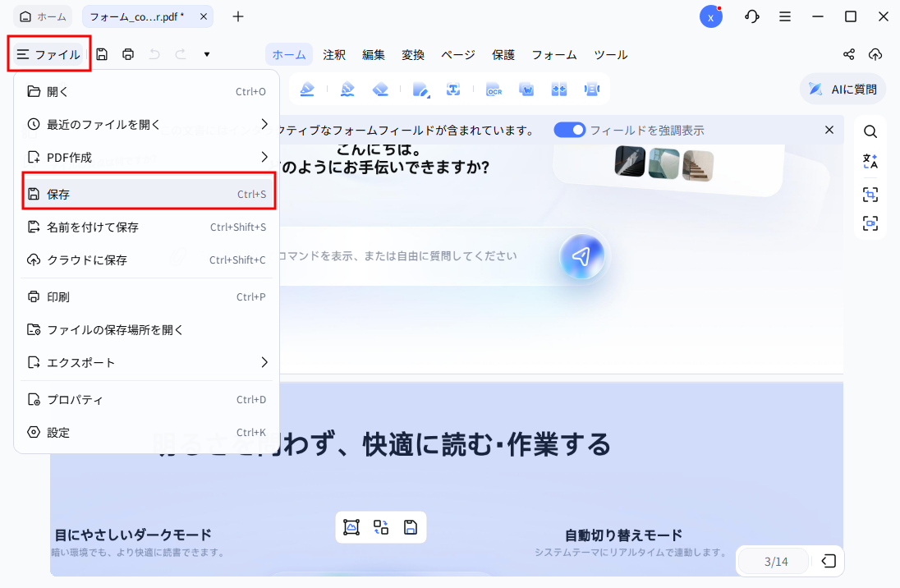Click the edit pencil tool in toolbar
Image resolution: width=900 pixels, height=588 pixels.
click(x=420, y=89)
